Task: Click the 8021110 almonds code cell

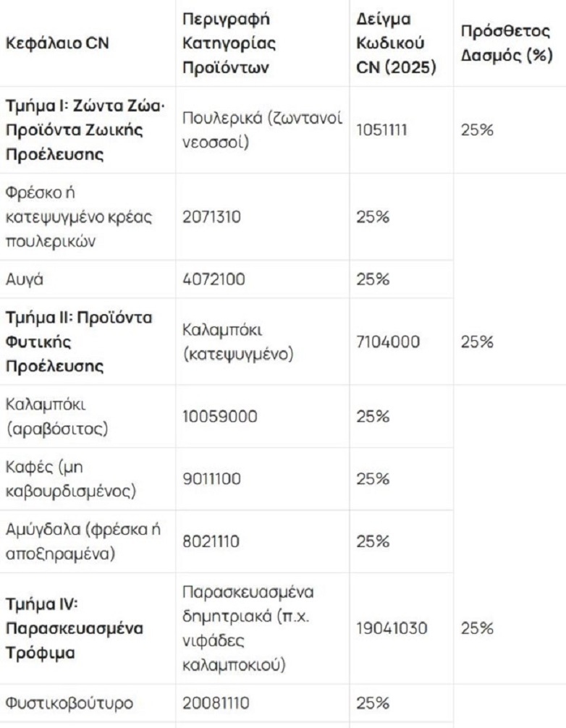Action: click(x=206, y=541)
